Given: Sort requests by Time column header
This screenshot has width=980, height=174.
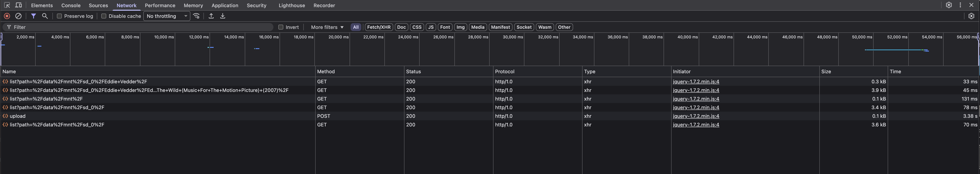Looking at the screenshot, I should (934, 71).
